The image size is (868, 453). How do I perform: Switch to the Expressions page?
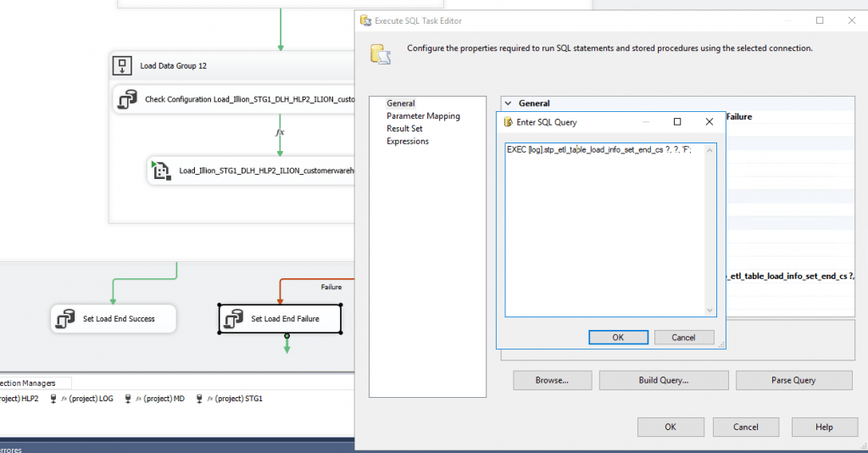(407, 142)
